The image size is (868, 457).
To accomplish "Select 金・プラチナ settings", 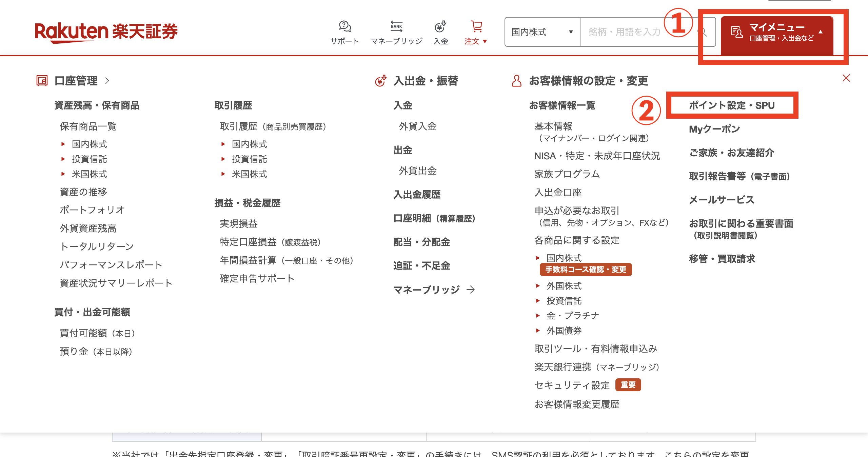I will [573, 316].
